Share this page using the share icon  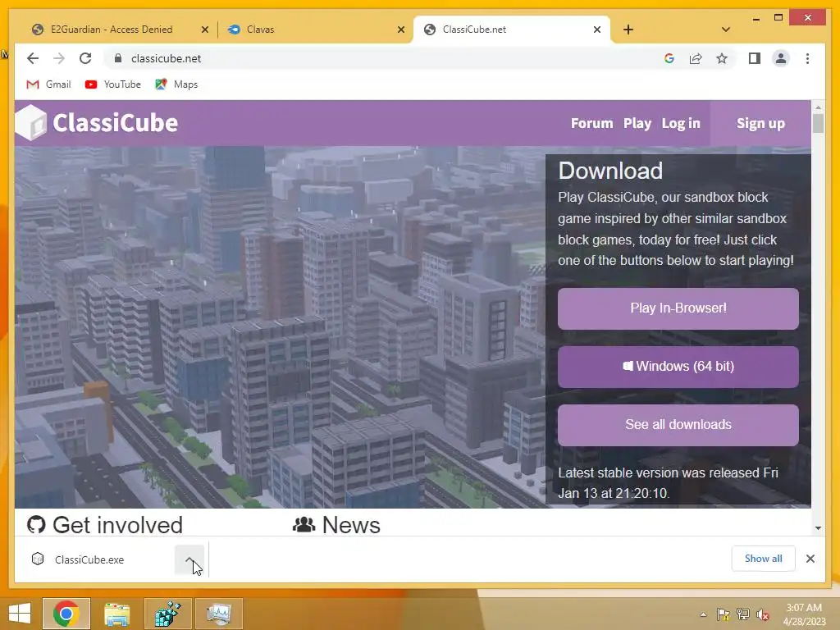[x=696, y=58]
